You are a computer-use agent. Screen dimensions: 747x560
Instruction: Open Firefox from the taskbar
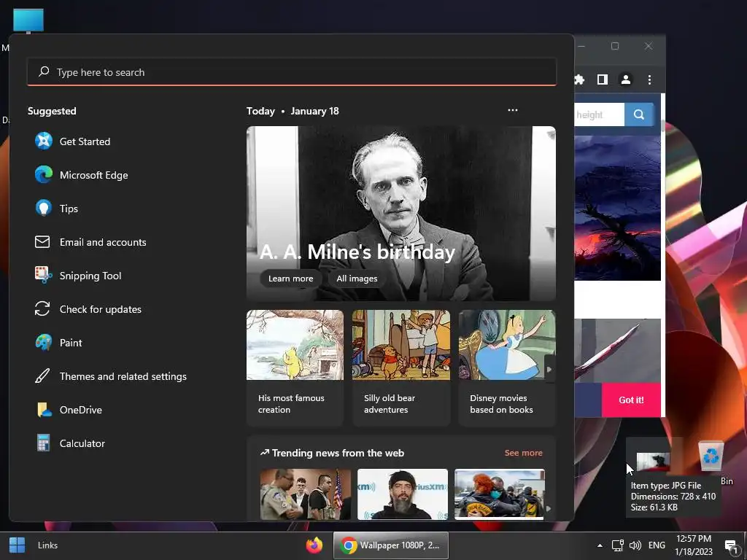pos(314,545)
